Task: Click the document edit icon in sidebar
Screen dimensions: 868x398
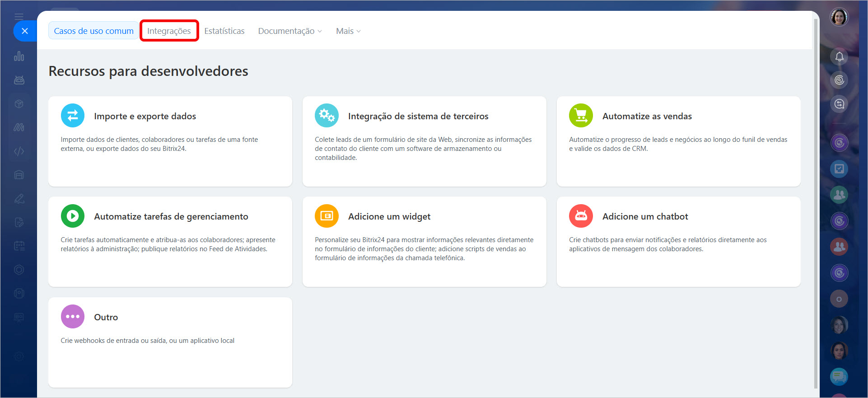Action: point(19,222)
